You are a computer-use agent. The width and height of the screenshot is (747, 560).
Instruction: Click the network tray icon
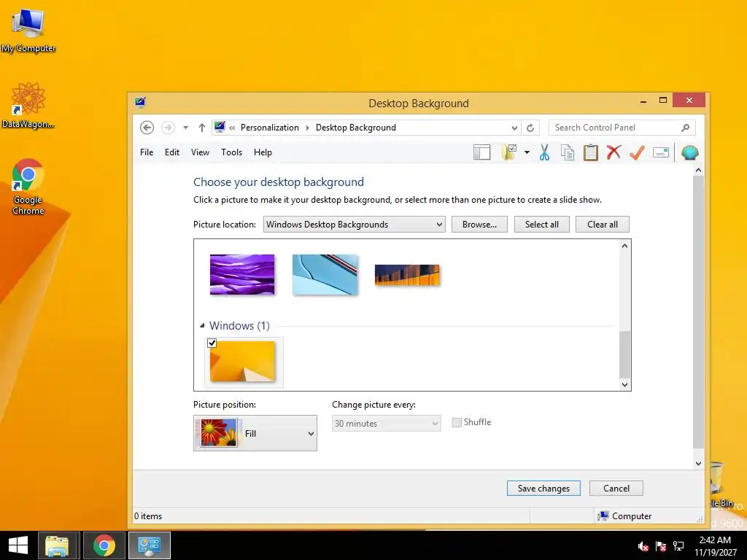point(678,546)
